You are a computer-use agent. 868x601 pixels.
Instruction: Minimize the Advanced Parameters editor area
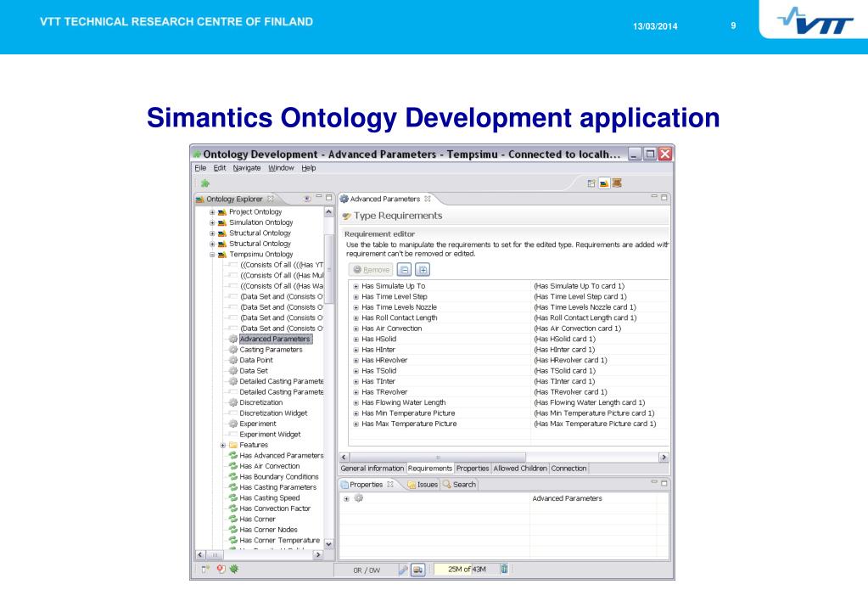[x=654, y=197]
